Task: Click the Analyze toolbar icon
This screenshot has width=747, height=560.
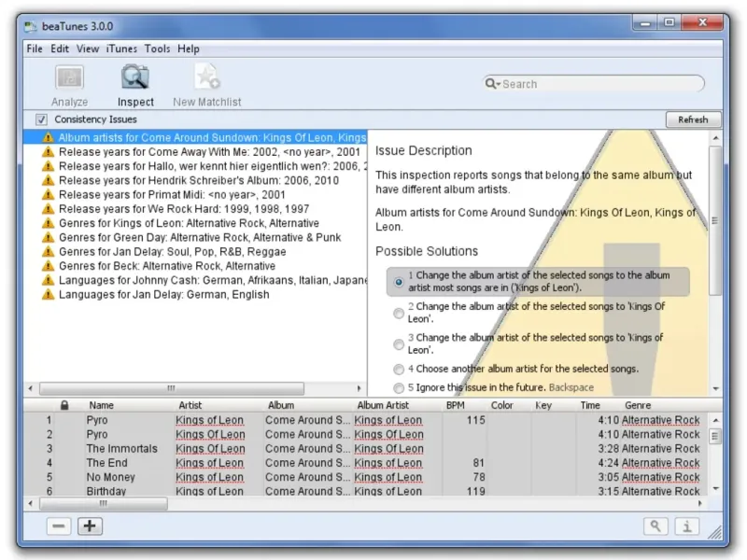Action: pyautogui.click(x=69, y=77)
